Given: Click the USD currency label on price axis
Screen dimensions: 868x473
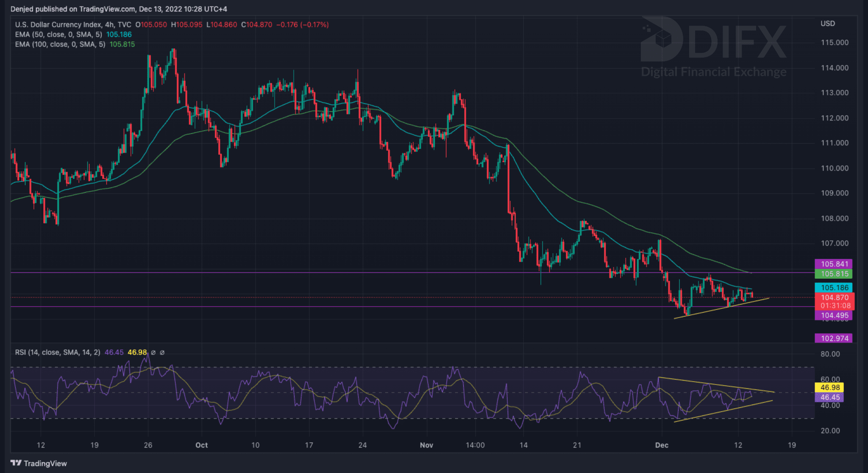Looking at the screenshot, I should pyautogui.click(x=827, y=24).
